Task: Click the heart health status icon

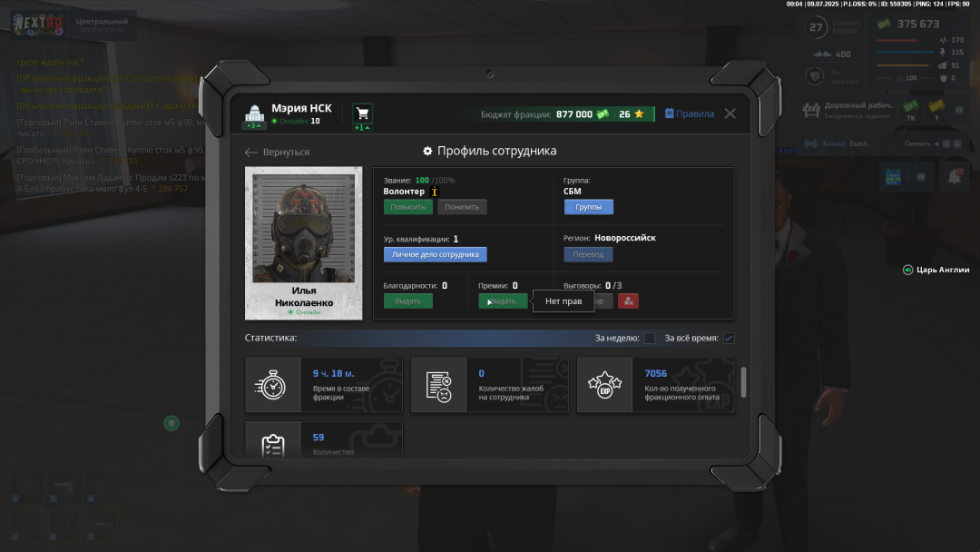Action: 814,76
